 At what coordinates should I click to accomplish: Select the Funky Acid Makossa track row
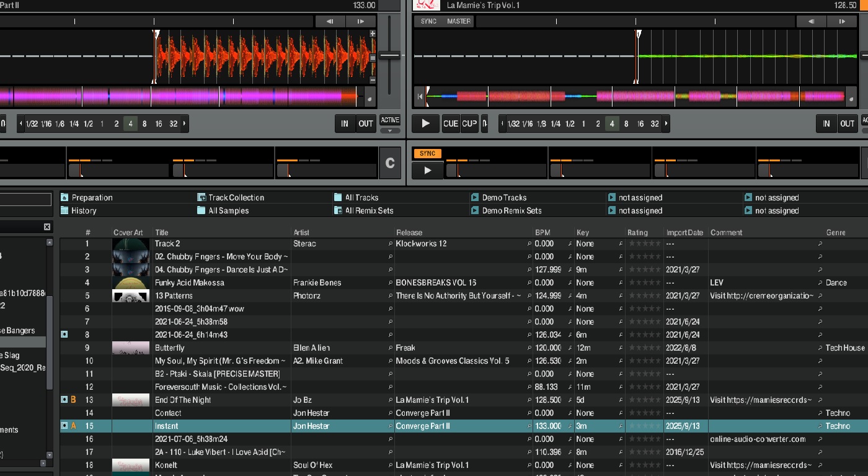click(x=464, y=282)
